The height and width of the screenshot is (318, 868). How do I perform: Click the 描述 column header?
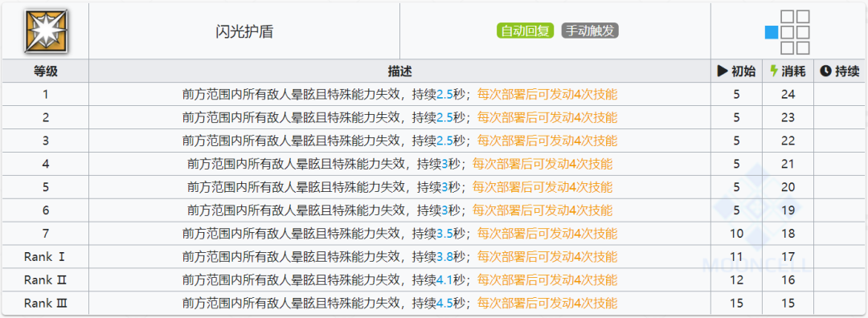point(399,71)
